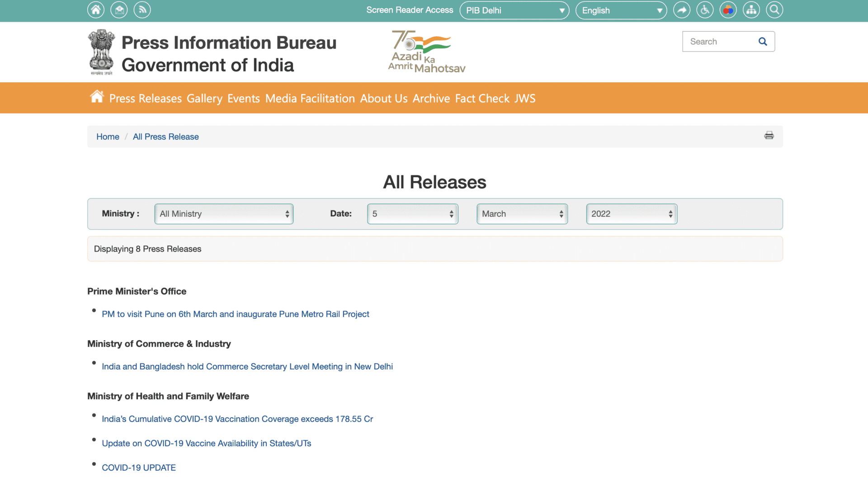Click the color theme icon
Screen dimensions: 868x481
(x=728, y=9)
